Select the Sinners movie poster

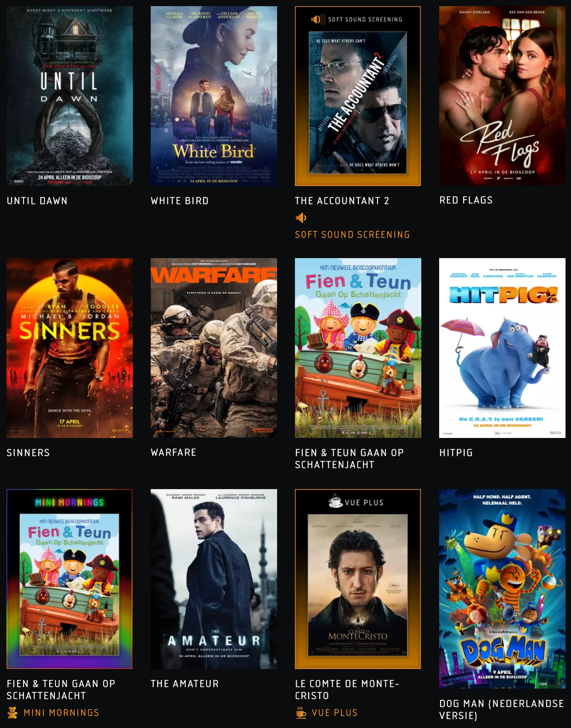click(70, 348)
